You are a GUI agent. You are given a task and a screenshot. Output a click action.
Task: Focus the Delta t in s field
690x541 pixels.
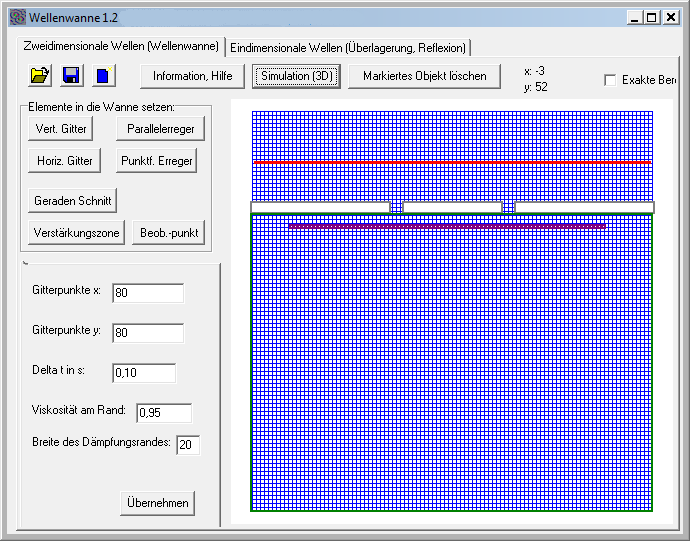coord(143,373)
